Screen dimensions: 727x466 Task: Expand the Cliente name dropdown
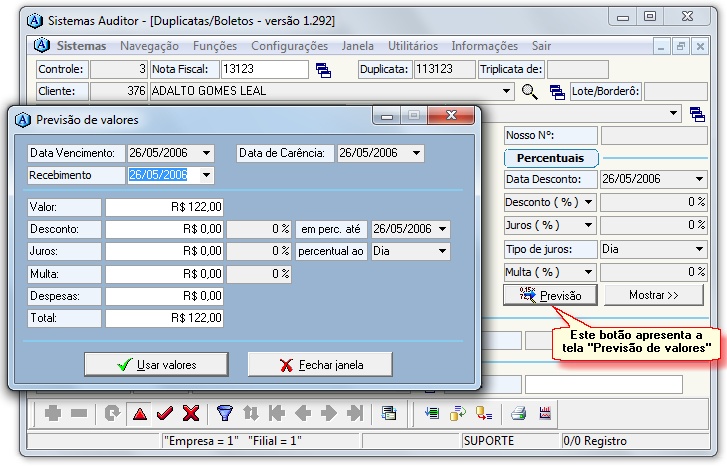tap(506, 91)
